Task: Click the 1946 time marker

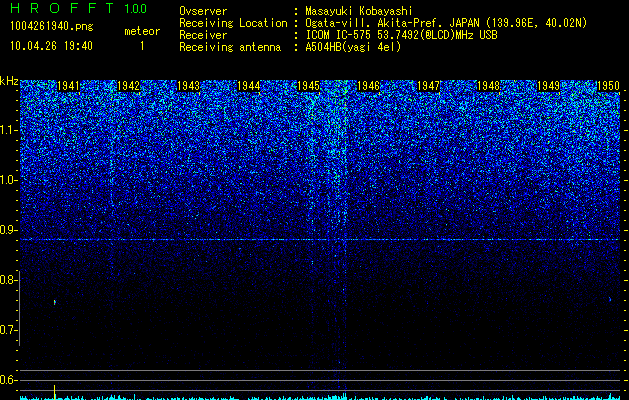Action: [368, 86]
